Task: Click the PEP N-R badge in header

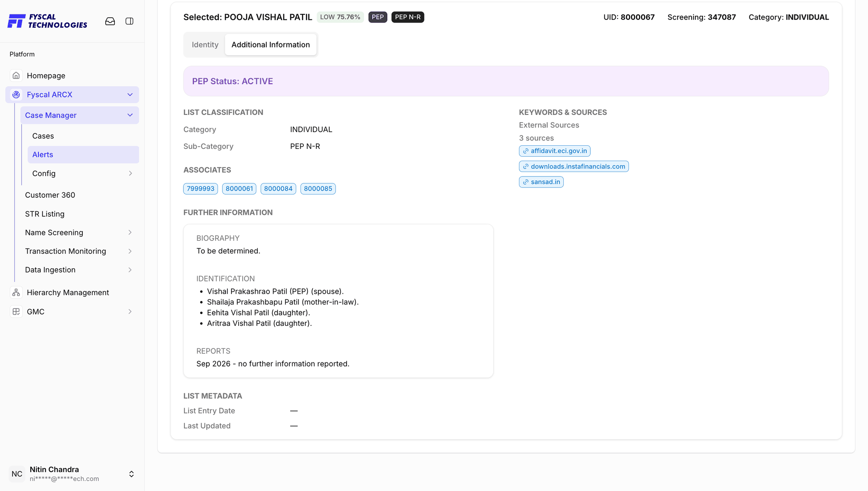Action: pos(408,17)
